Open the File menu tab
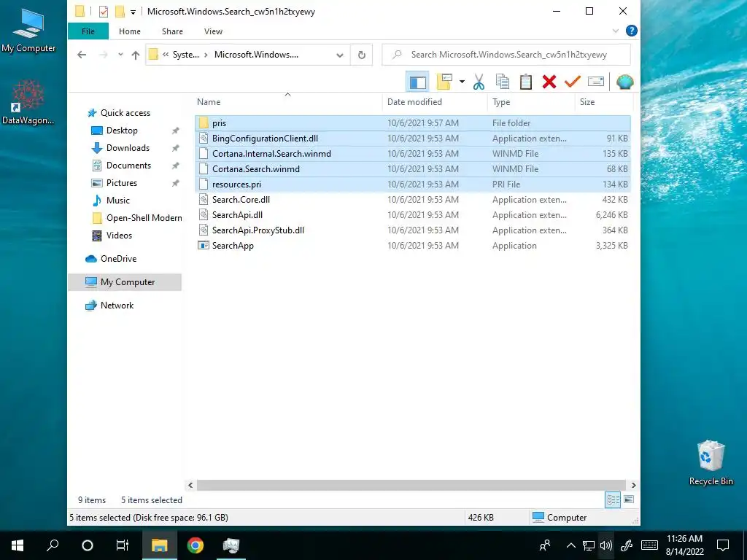Viewport: 747px width, 560px height. pos(88,31)
